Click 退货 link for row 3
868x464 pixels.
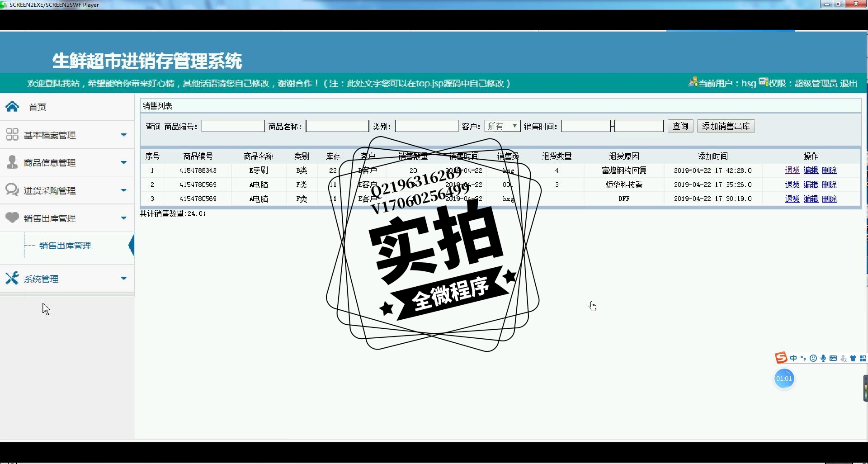click(793, 199)
